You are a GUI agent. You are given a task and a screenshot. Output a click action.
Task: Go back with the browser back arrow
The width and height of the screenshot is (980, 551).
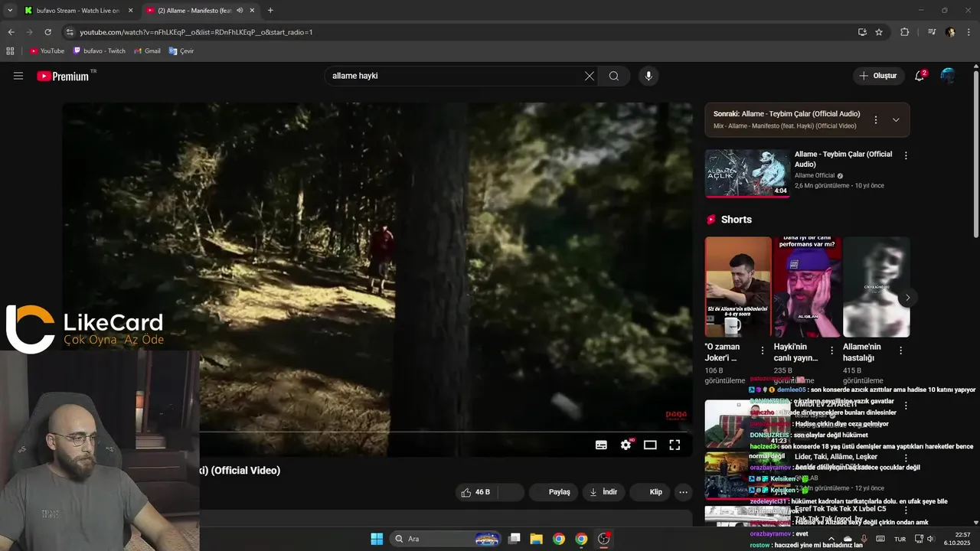pos(11,32)
